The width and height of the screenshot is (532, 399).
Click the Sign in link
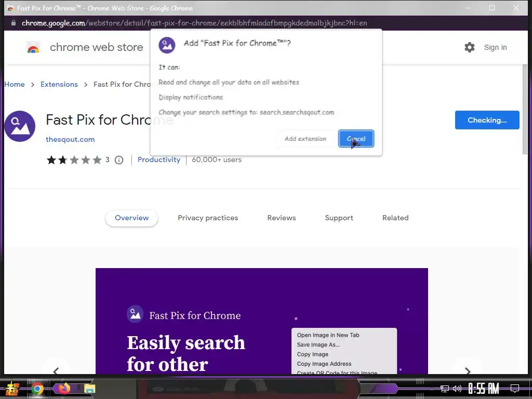495,47
